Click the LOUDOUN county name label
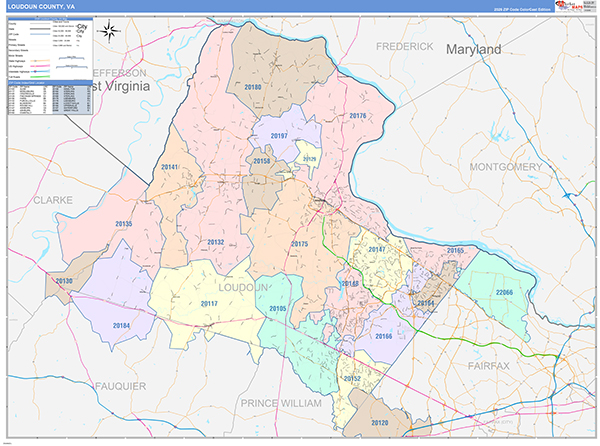Image resolution: width=600 pixels, height=446 pixels. [243, 288]
